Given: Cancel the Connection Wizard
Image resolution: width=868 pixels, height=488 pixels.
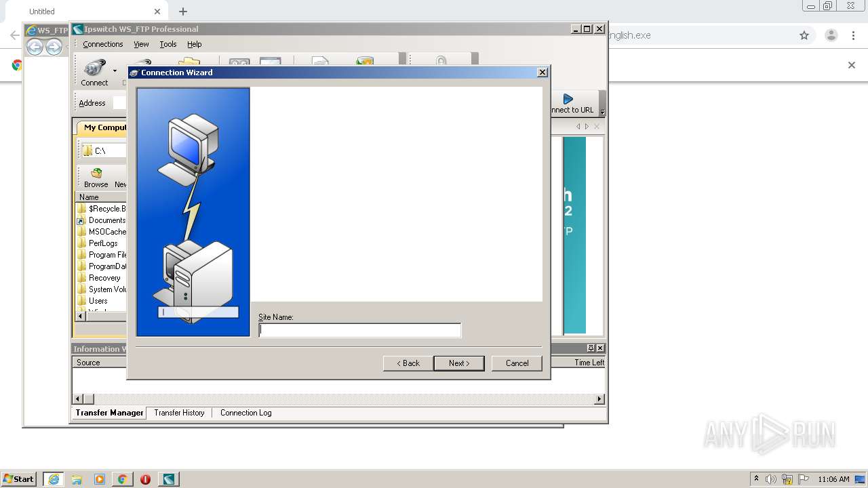Looking at the screenshot, I should pos(517,363).
